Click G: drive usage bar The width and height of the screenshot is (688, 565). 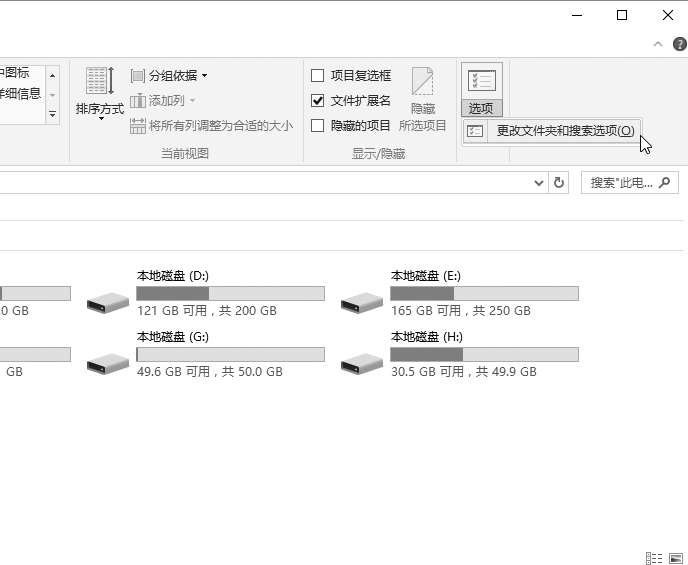click(230, 354)
